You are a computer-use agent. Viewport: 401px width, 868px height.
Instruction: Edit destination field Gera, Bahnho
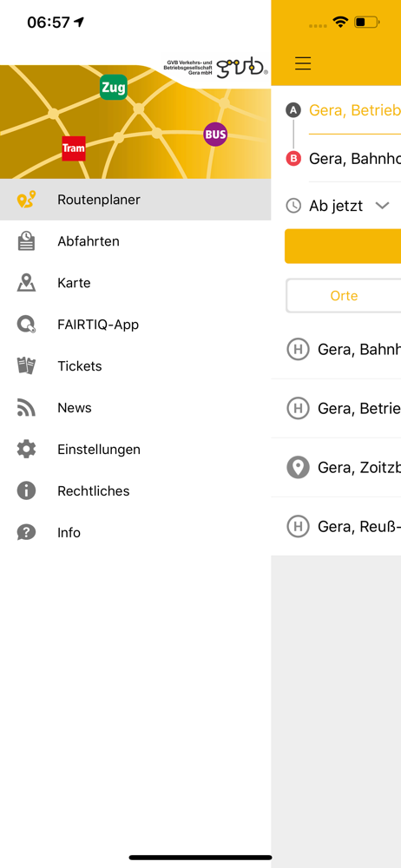(354, 159)
